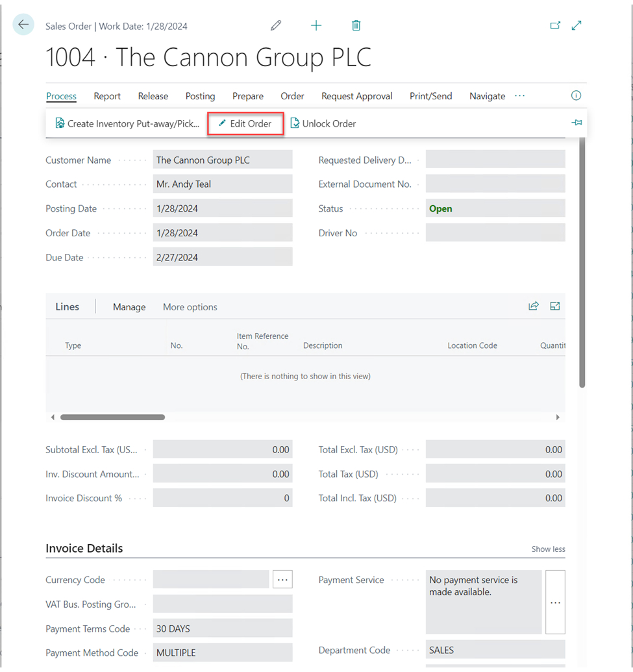
Task: Click the Customer Name field
Action: [223, 160]
